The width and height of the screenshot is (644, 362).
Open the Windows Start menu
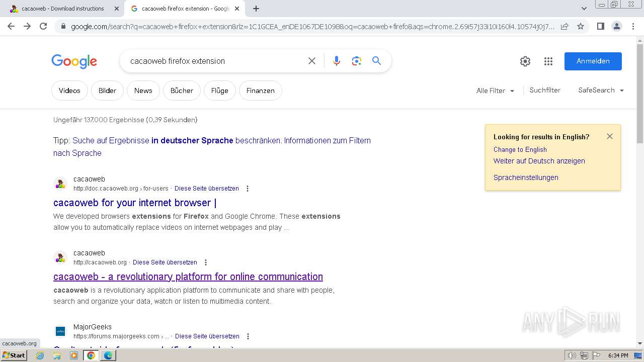14,355
